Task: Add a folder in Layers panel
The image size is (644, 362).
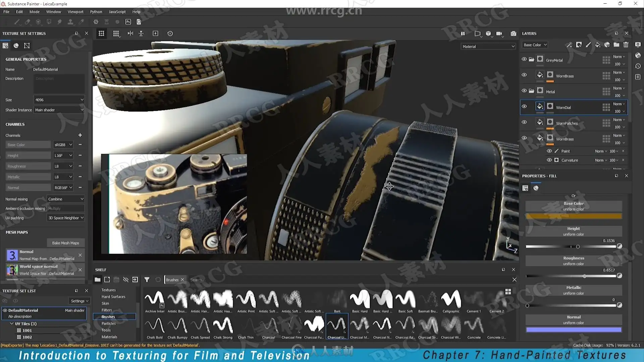Action: 616,45
